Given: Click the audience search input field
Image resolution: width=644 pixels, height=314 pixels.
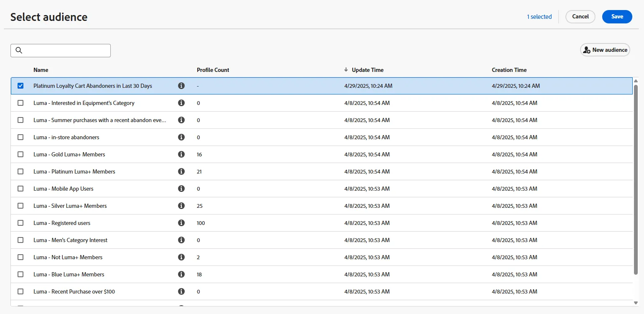Looking at the screenshot, I should pyautogui.click(x=61, y=50).
